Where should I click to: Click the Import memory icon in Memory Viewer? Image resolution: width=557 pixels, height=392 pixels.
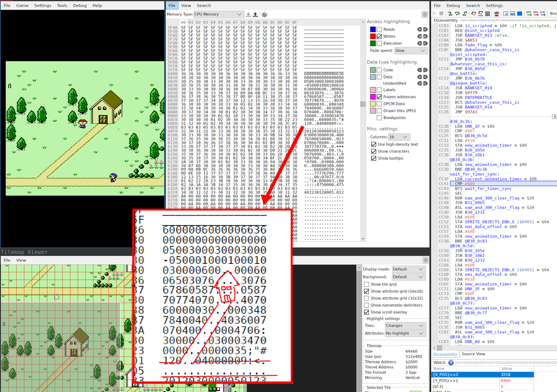click(x=248, y=14)
